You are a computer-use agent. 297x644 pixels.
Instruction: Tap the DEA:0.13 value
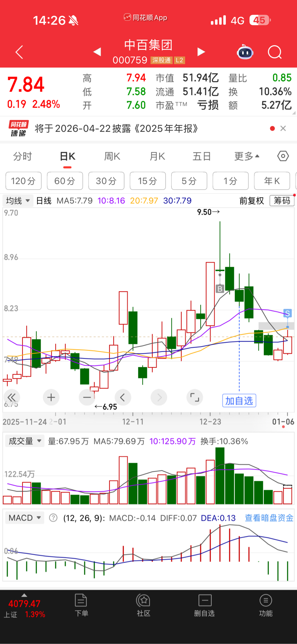tap(218, 518)
